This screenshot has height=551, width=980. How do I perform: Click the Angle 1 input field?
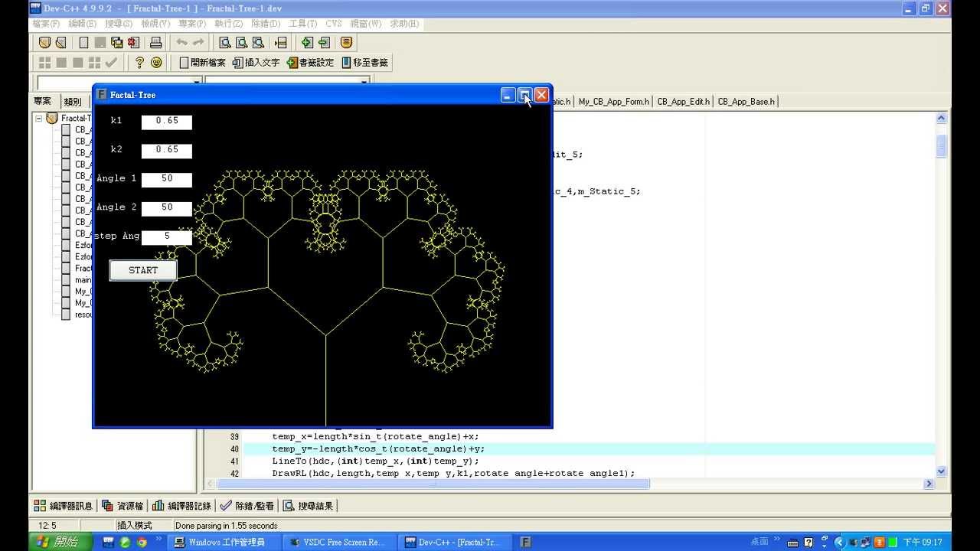[167, 179]
